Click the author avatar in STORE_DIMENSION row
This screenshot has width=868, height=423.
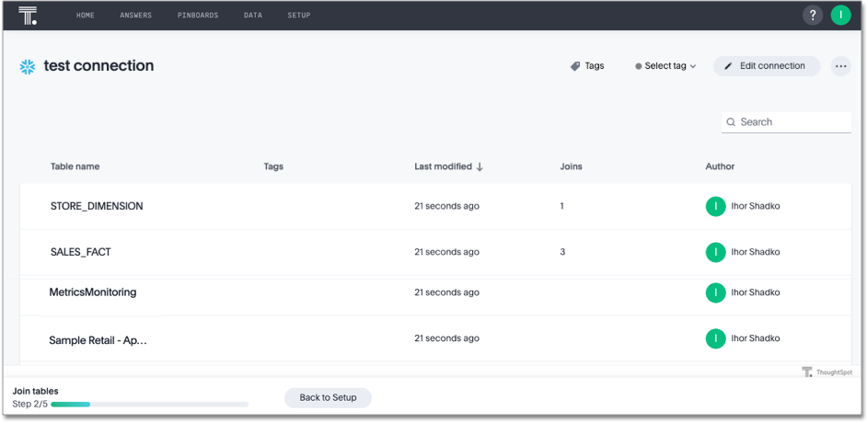pos(715,207)
